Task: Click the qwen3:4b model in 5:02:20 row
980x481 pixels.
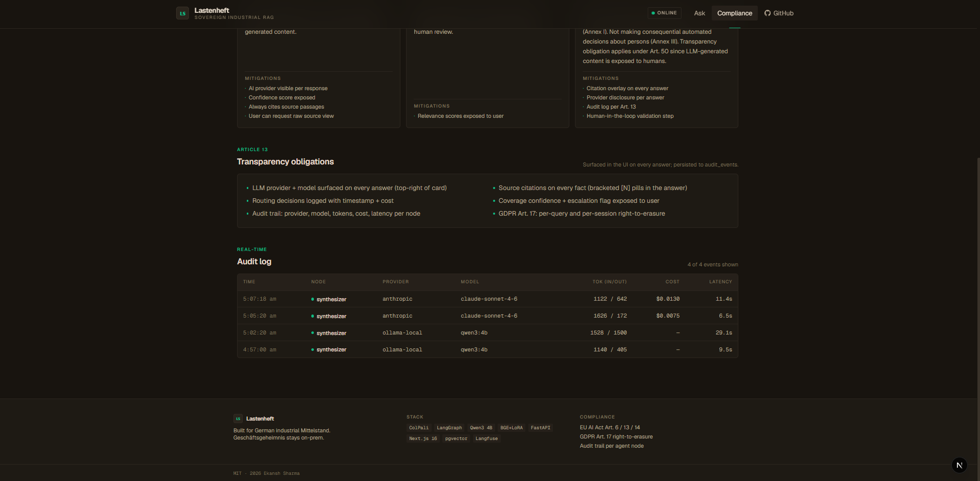Action: (474, 333)
